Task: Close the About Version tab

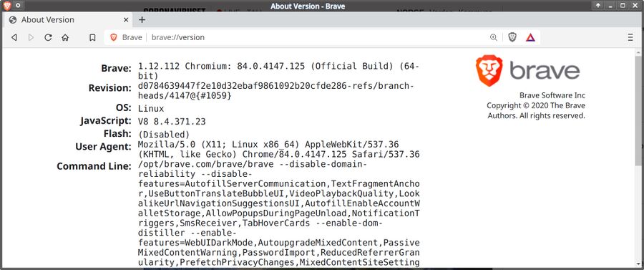Action: pyautogui.click(x=126, y=20)
